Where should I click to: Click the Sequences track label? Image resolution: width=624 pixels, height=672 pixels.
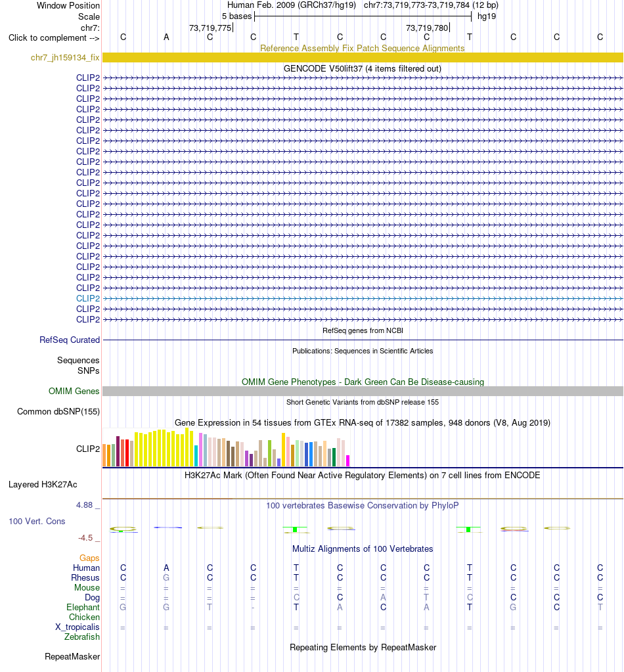click(x=78, y=360)
